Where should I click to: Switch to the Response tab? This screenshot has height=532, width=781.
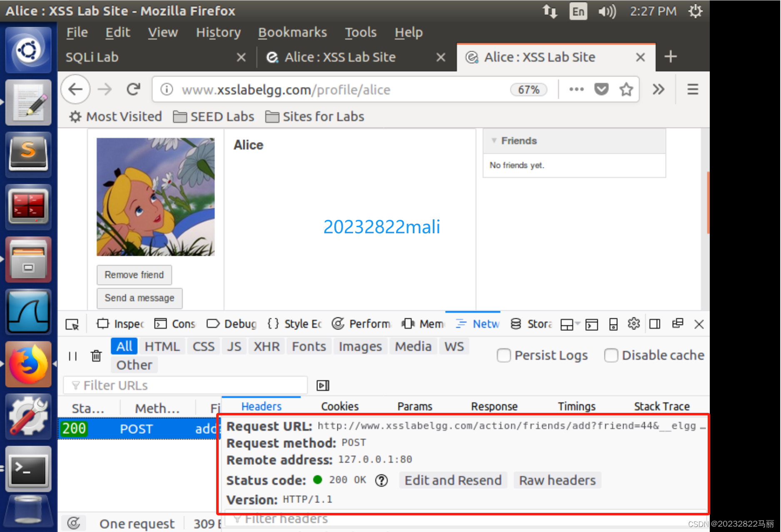click(x=494, y=406)
